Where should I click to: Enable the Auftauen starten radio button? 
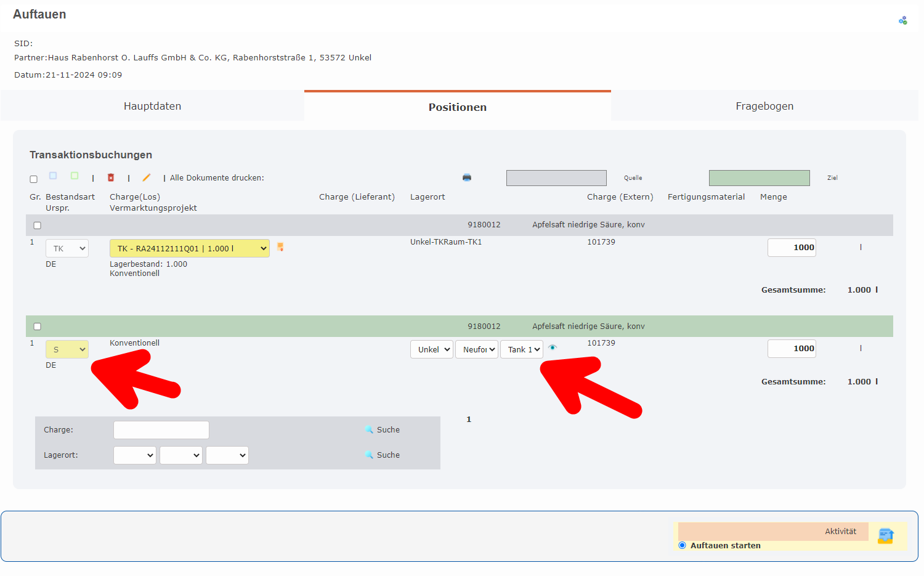[682, 545]
